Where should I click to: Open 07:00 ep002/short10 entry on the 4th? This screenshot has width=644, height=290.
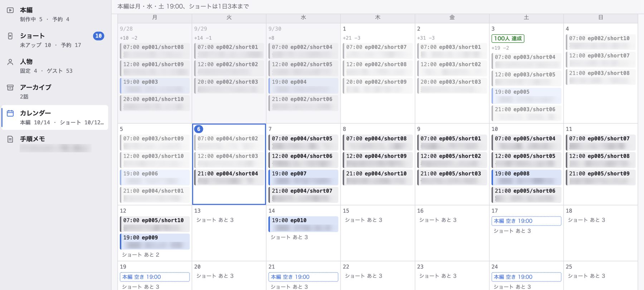pyautogui.click(x=601, y=42)
